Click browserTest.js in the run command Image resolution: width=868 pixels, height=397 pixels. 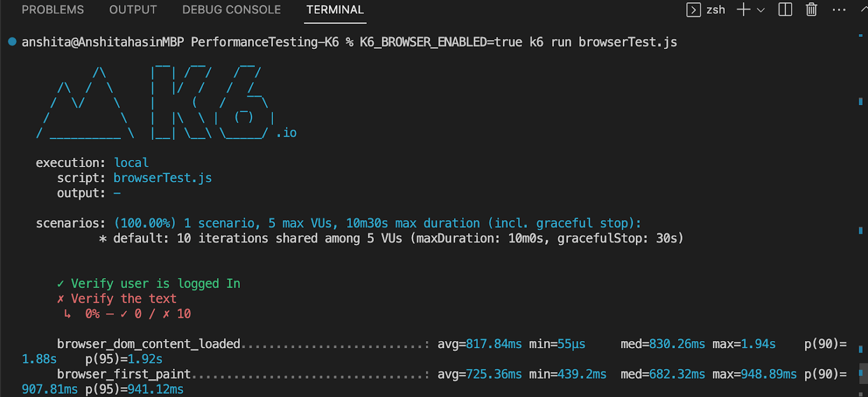tap(627, 41)
